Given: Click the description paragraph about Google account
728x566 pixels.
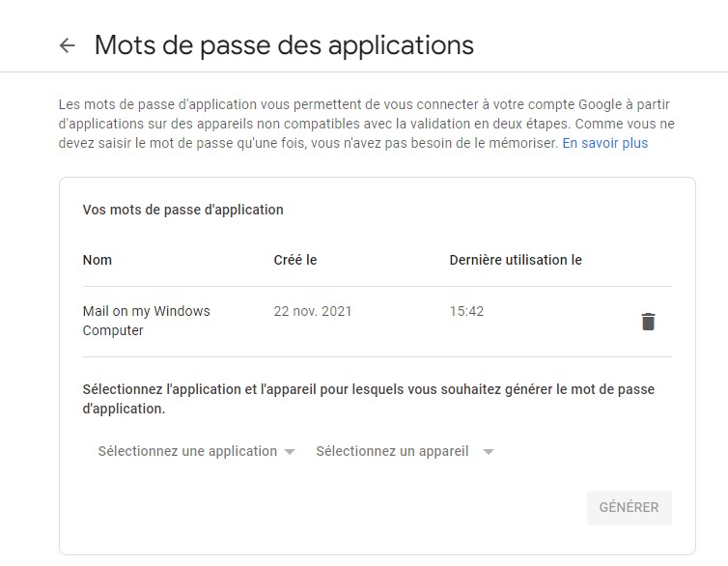Looking at the screenshot, I should (366, 124).
